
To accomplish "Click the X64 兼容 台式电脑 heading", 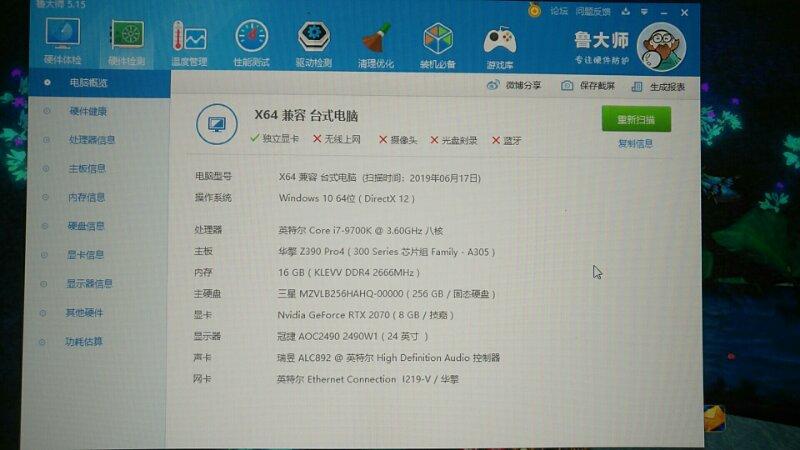I will pos(306,115).
